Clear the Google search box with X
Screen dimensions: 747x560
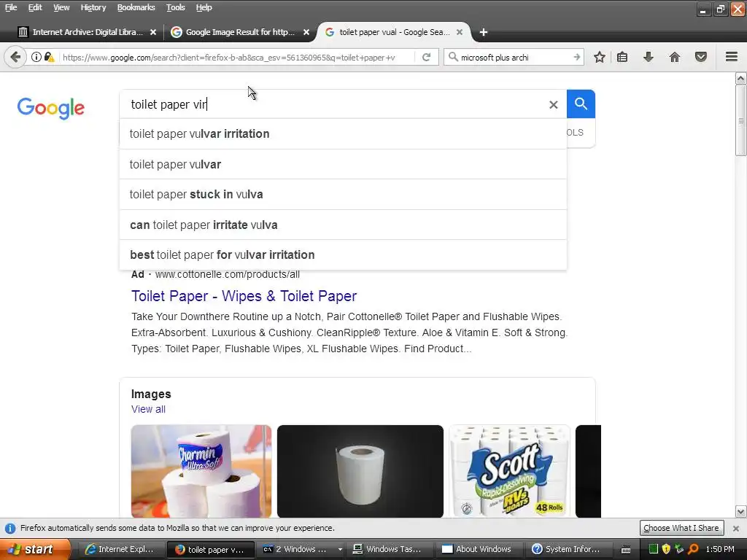click(x=553, y=104)
